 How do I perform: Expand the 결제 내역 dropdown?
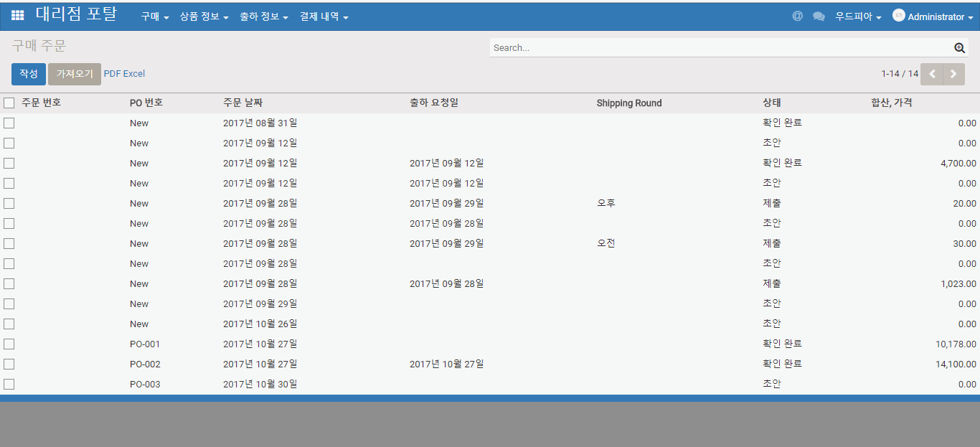click(324, 17)
